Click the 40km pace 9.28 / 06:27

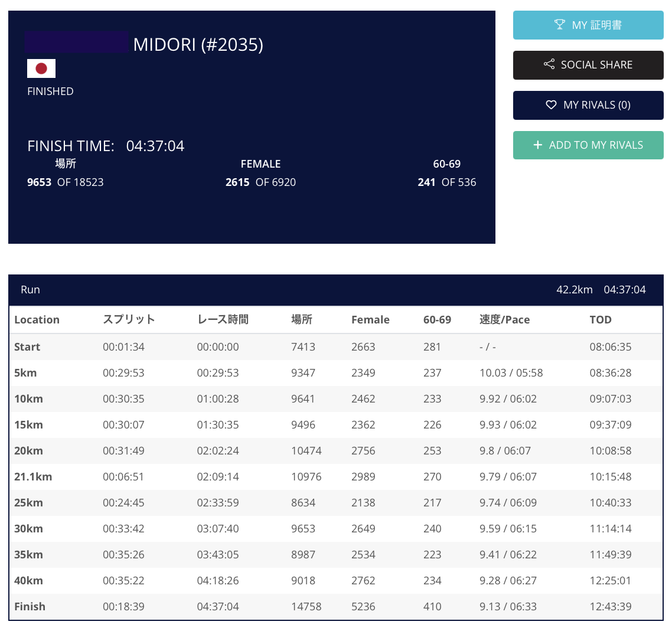[x=508, y=581]
